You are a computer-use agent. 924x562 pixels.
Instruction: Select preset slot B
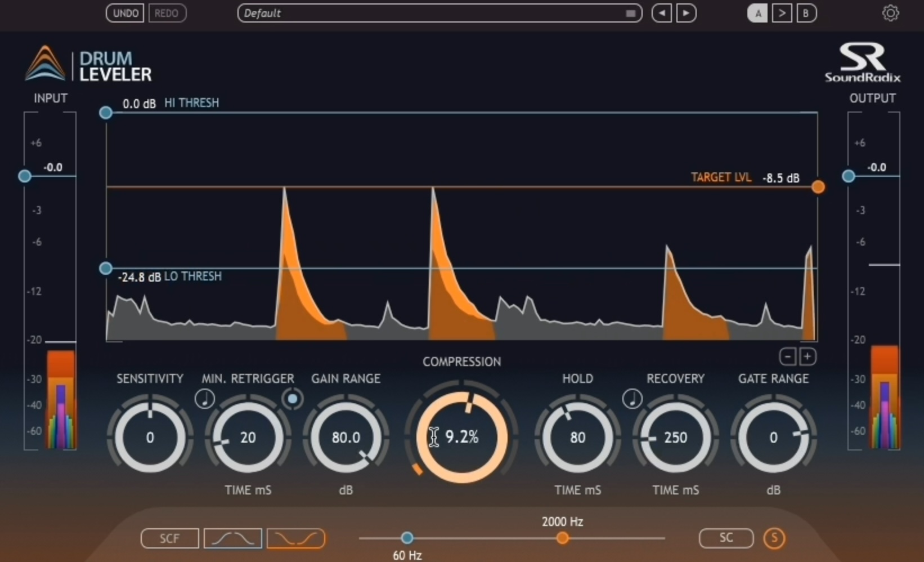click(806, 14)
